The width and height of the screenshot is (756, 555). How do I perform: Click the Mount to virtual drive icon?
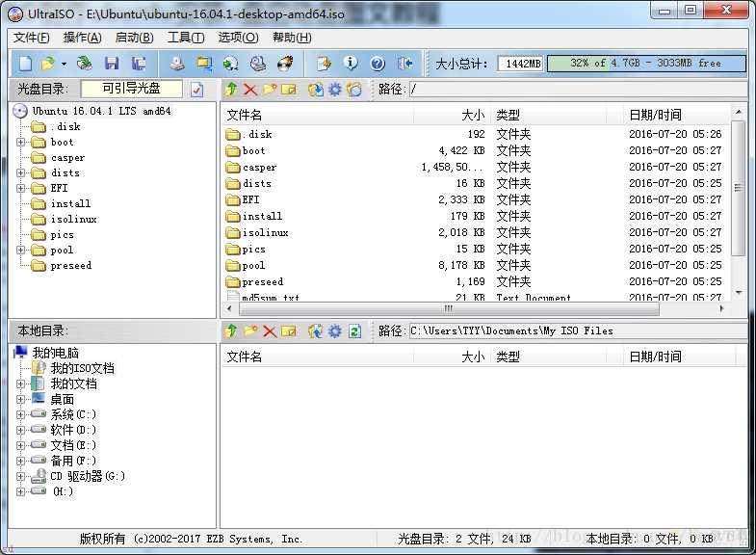pos(258,64)
